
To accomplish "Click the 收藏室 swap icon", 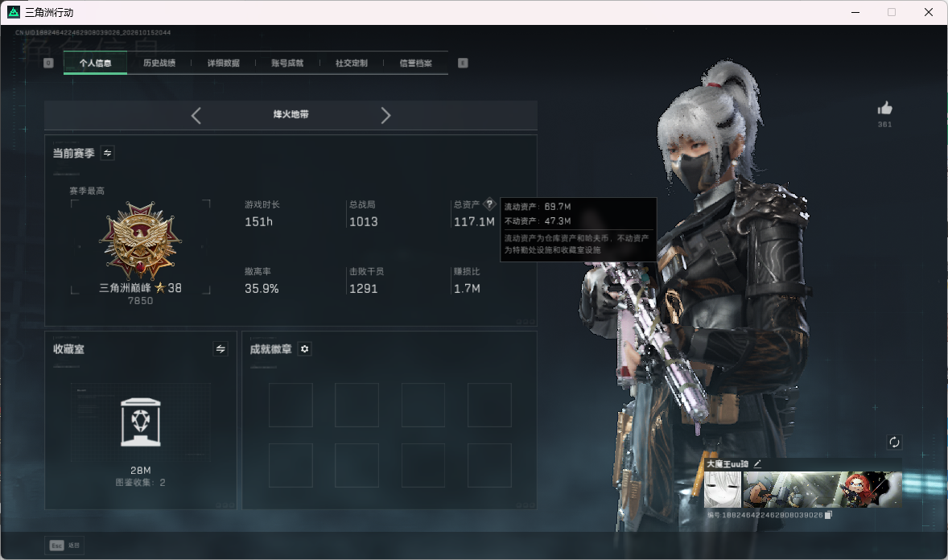I will tap(221, 349).
